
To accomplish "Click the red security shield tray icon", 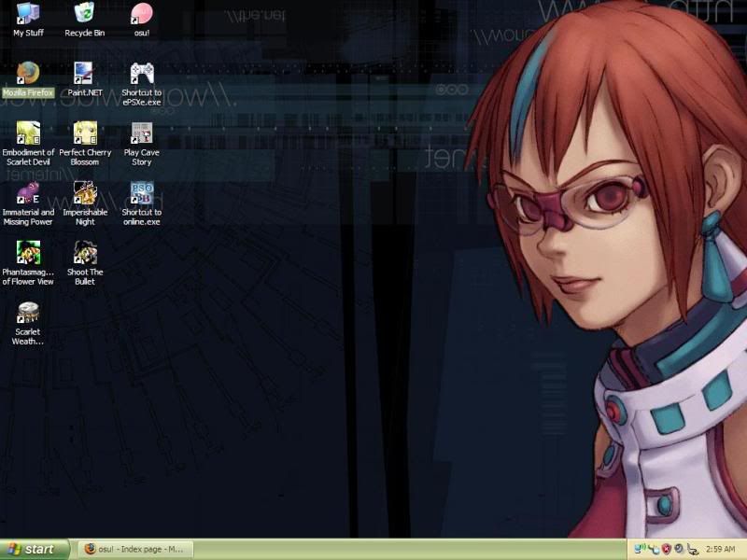I will click(667, 549).
